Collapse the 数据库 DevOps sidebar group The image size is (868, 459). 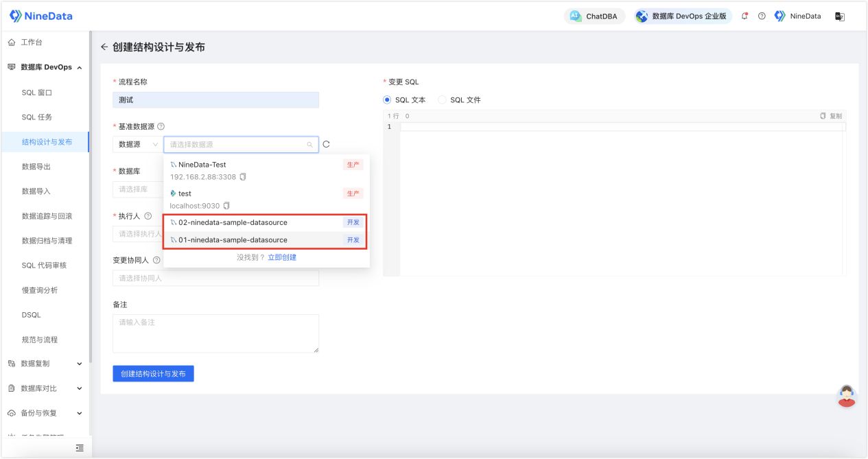(x=45, y=67)
